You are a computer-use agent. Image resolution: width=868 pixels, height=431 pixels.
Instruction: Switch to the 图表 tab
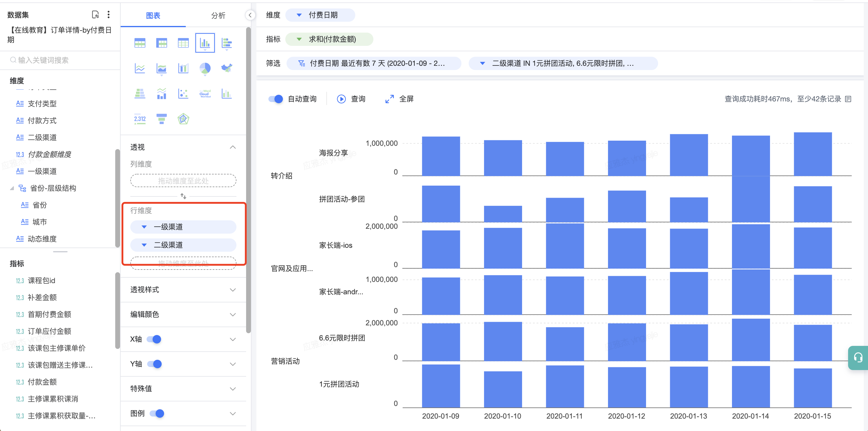[x=153, y=15]
